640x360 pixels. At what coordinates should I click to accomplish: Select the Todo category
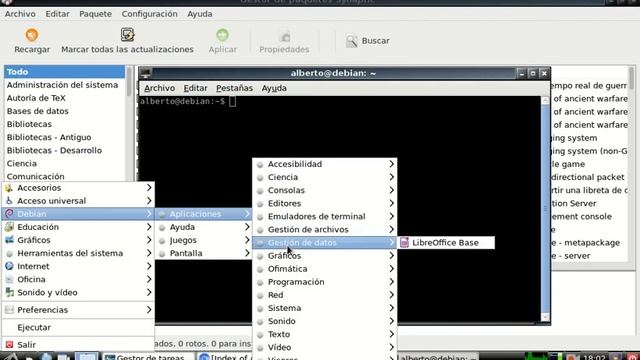(x=64, y=72)
